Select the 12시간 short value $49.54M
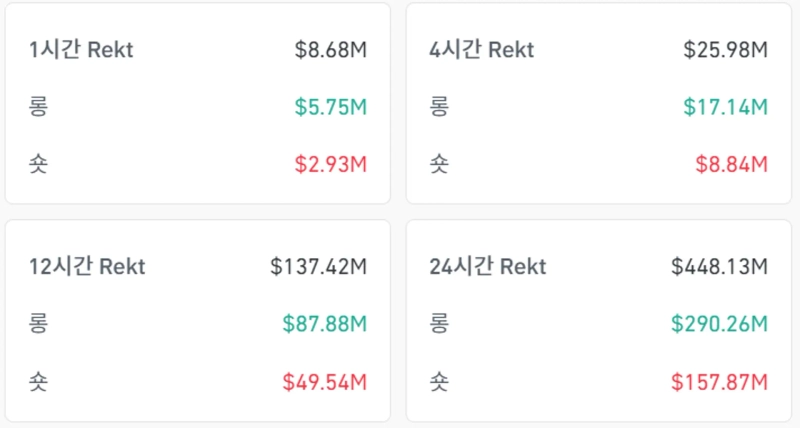This screenshot has height=428, width=800. coord(324,381)
